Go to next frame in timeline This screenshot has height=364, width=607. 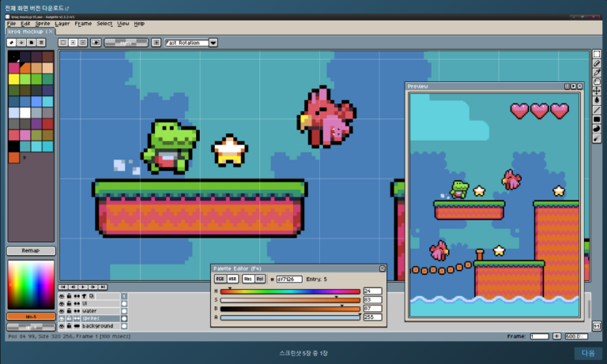pyautogui.click(x=93, y=287)
